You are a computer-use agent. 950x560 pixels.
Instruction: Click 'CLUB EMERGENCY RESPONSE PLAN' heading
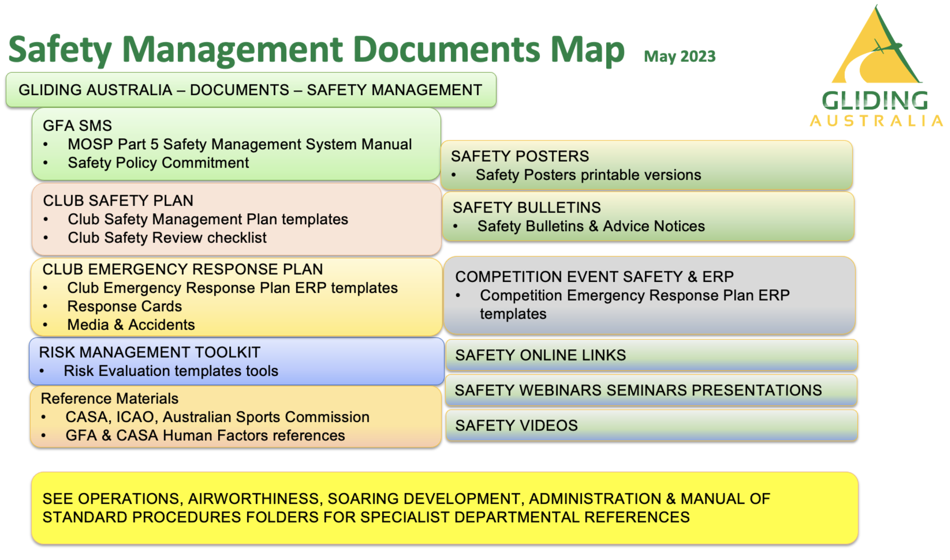[x=183, y=269]
